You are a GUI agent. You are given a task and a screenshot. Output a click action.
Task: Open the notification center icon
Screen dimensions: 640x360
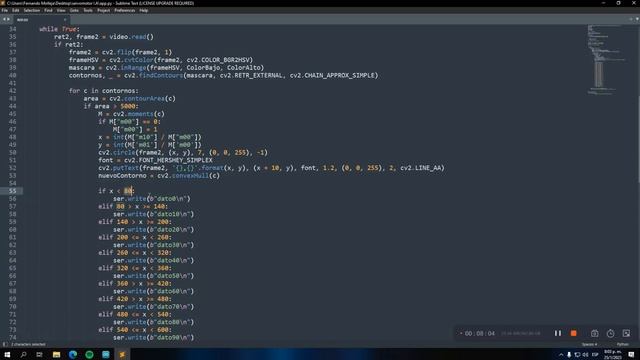coord(631,354)
